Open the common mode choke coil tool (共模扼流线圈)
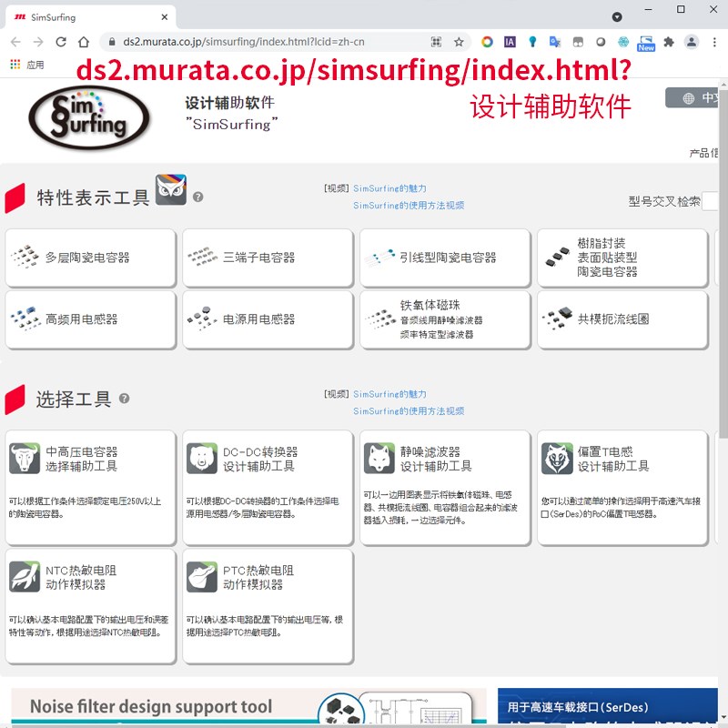Image resolution: width=728 pixels, height=728 pixels. coord(622,320)
